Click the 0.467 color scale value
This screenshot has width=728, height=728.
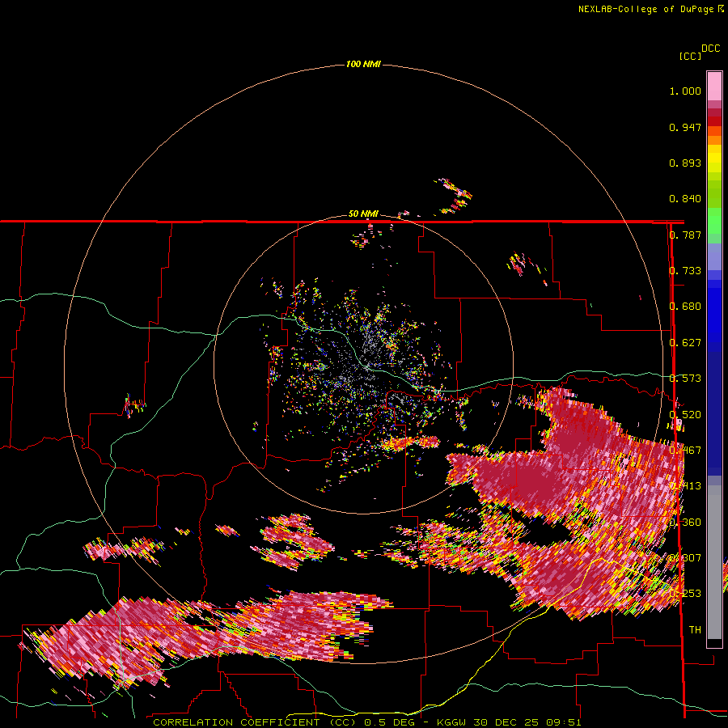click(x=685, y=451)
